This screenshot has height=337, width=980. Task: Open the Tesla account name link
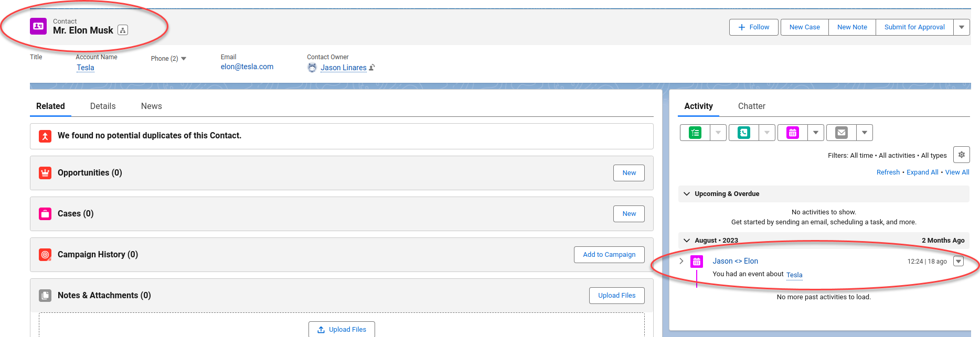pyautogui.click(x=86, y=68)
